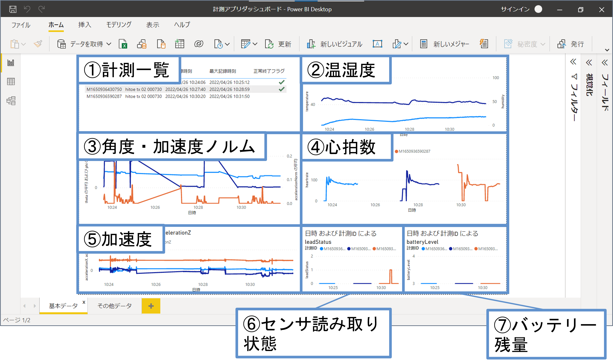Switch to 基本データ page tab
The image size is (613, 364).
(x=63, y=306)
